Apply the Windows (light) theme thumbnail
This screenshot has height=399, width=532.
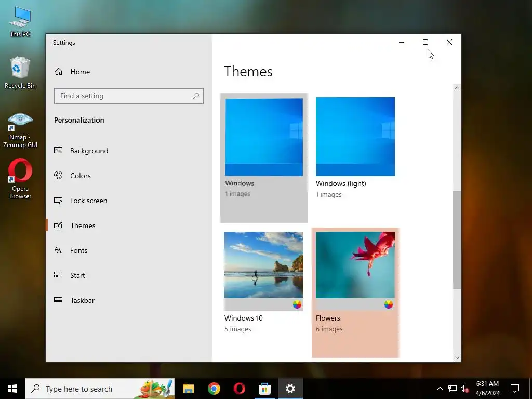[x=355, y=137]
